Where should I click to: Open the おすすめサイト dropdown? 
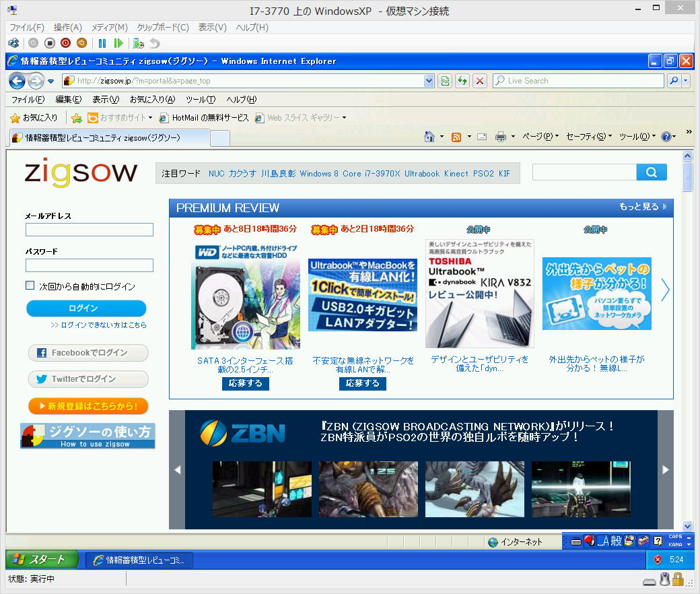120,118
